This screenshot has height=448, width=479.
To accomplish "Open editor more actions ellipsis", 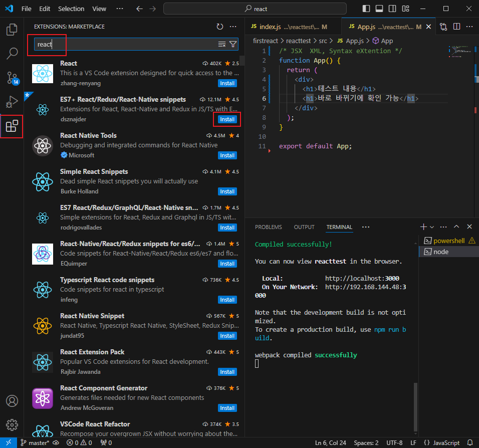I will 469,27.
